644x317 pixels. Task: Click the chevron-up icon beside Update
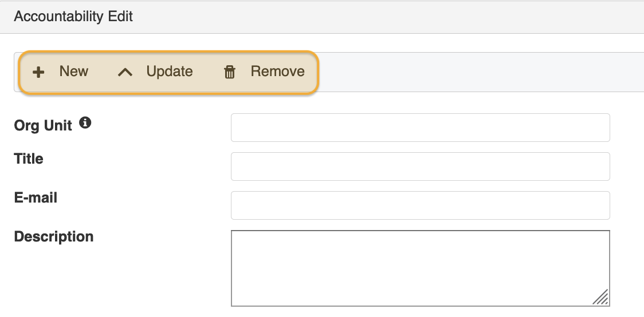pyautogui.click(x=125, y=72)
